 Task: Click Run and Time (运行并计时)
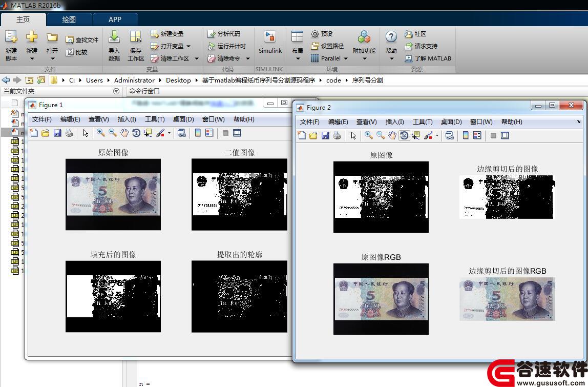pos(227,46)
